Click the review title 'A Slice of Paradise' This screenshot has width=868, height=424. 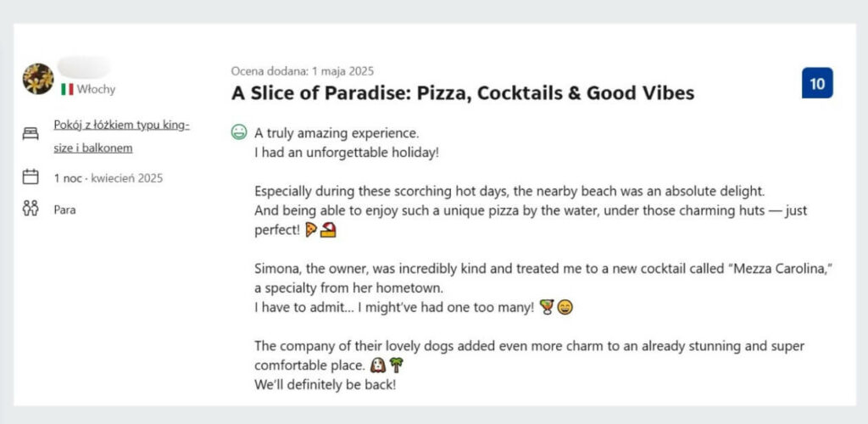(463, 93)
